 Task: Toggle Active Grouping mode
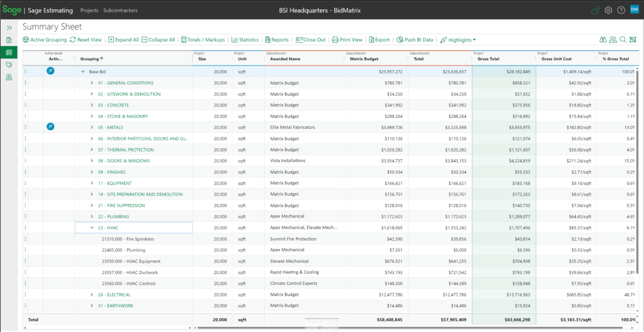pos(45,40)
